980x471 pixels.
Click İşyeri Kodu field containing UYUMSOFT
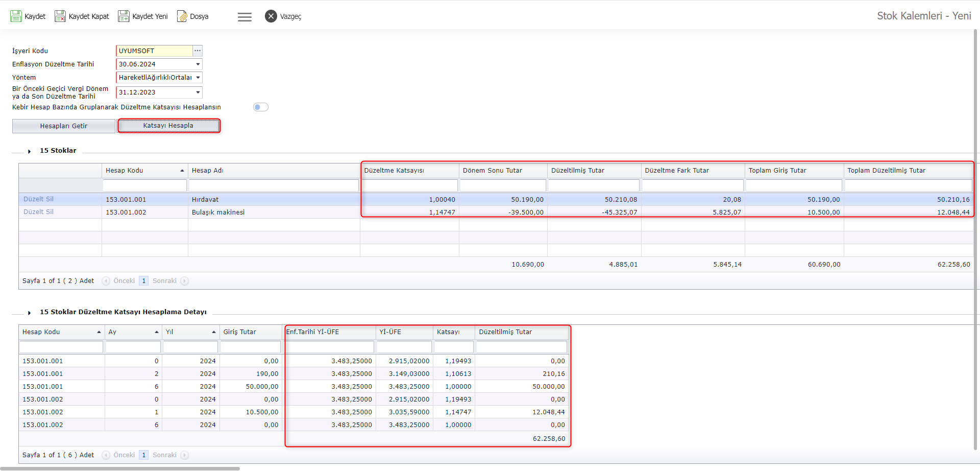tap(154, 51)
